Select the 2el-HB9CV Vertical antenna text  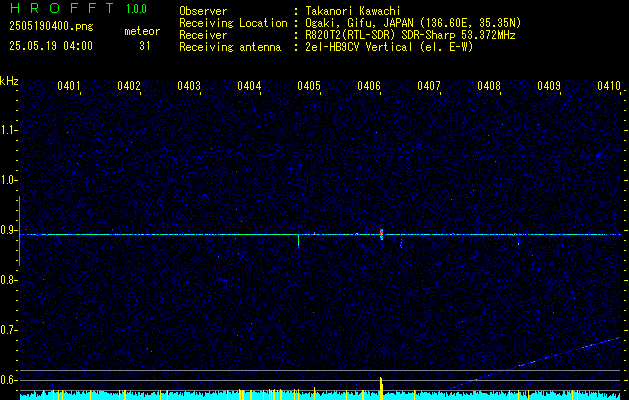coord(390,47)
